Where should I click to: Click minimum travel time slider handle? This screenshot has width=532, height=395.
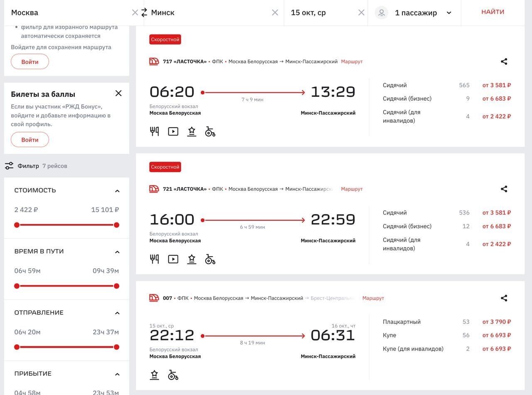tap(17, 286)
